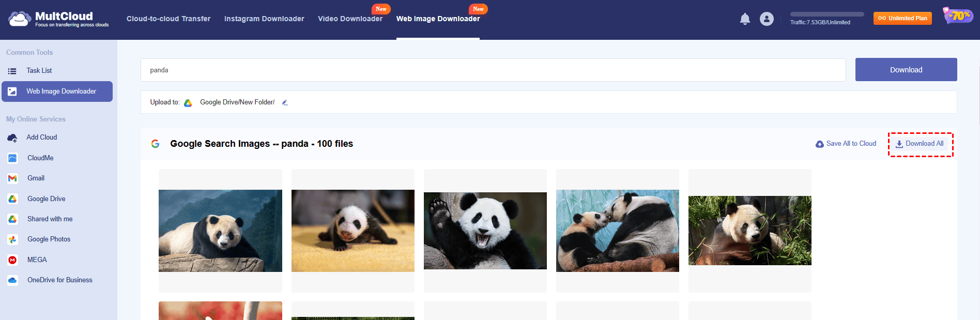Click MEGA label in sidebar

37,260
